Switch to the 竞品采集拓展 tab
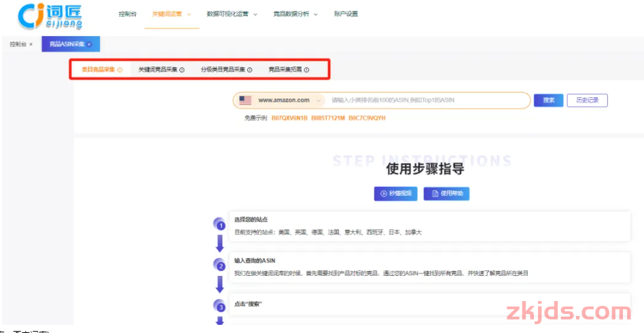The image size is (644, 333). 285,69
